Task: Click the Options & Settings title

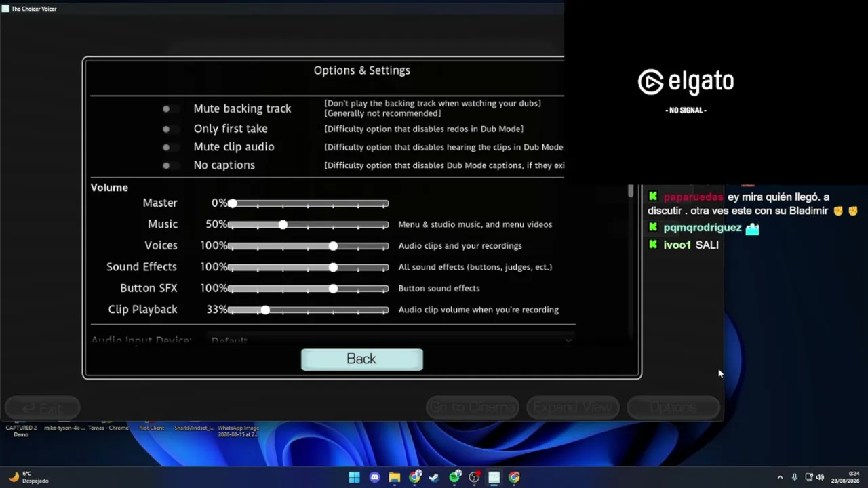Action: (361, 70)
